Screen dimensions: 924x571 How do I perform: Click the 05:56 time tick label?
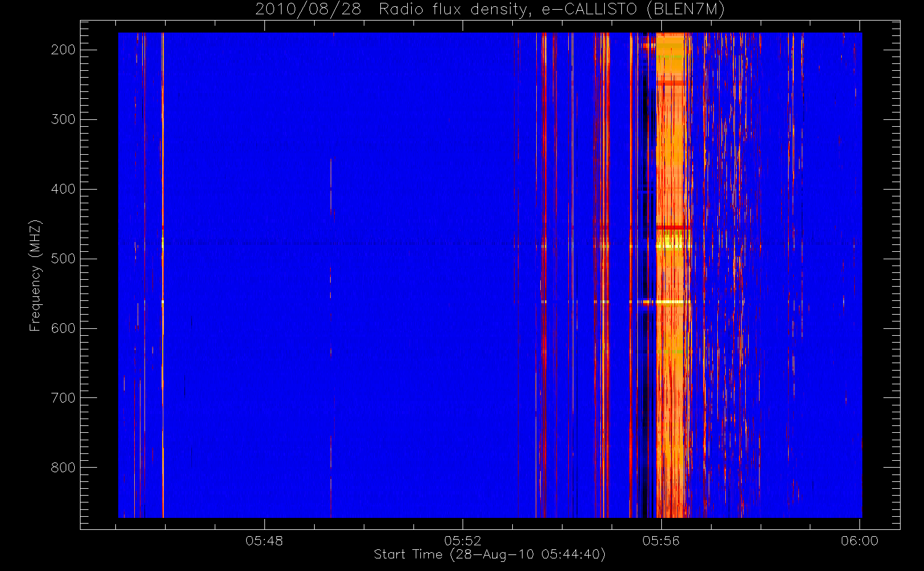661,541
